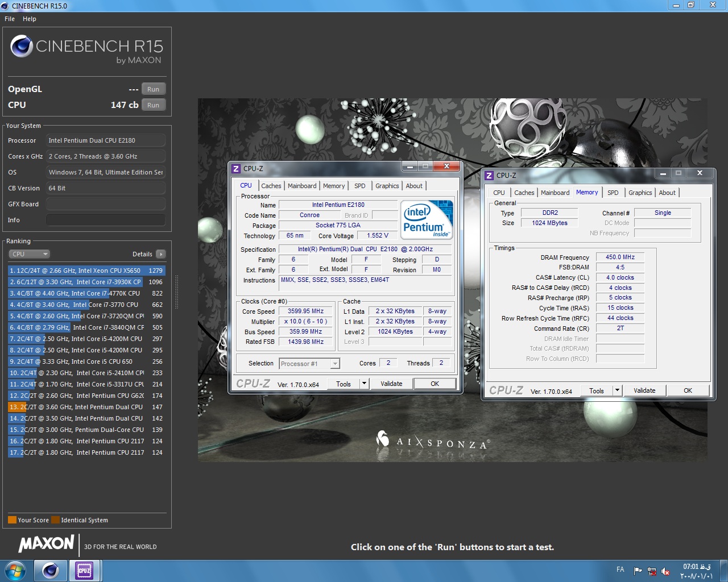Click the FA language indicator

pos(621,569)
